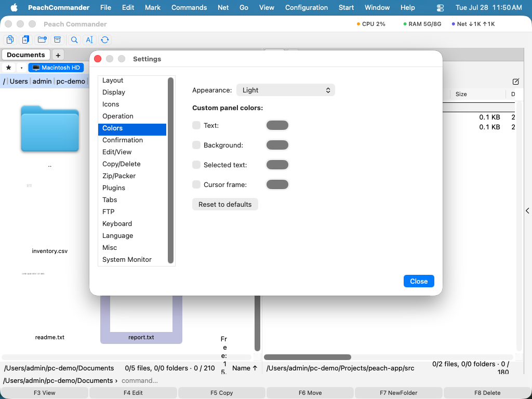Viewport: 532px width, 399px height.
Task: Click the Copy files toolbar icon
Action: (x=10, y=39)
